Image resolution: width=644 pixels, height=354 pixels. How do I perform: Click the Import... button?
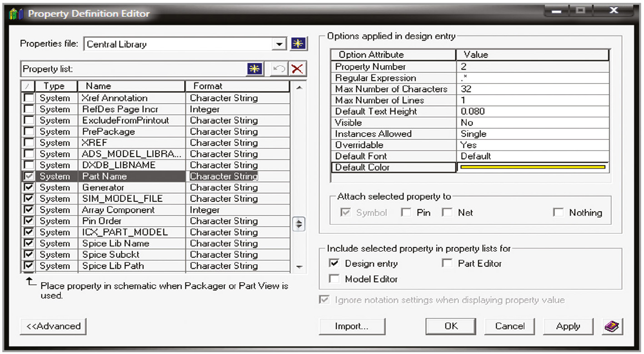351,326
